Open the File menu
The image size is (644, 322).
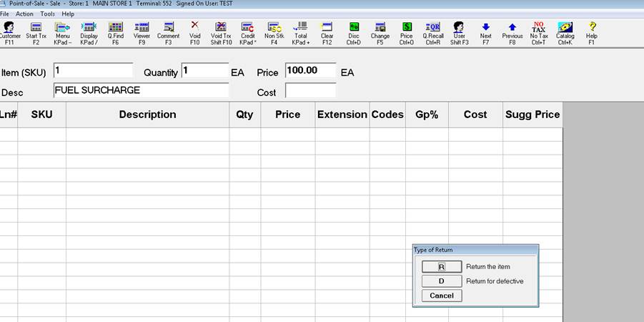[4, 14]
